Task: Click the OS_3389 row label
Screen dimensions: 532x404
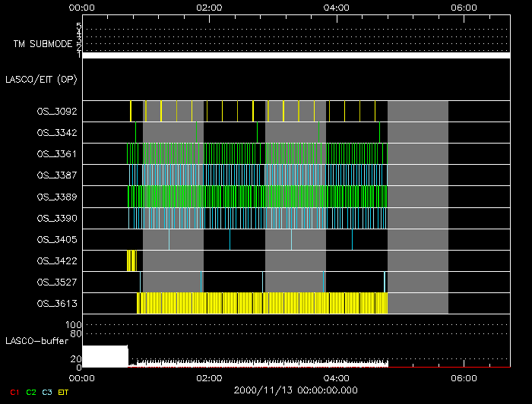Action: [56, 197]
